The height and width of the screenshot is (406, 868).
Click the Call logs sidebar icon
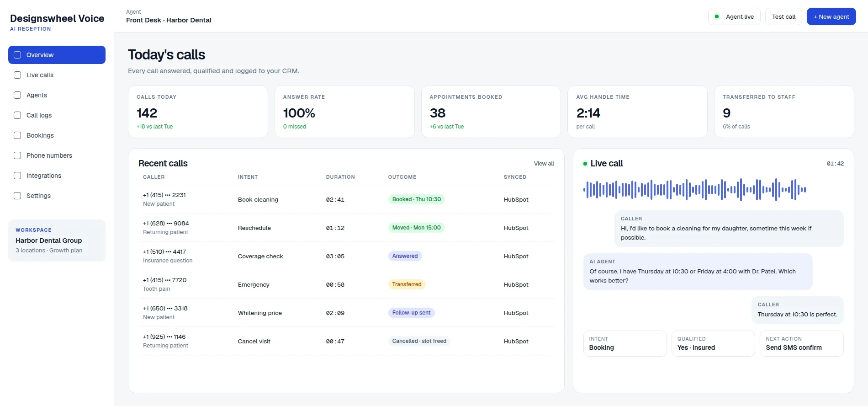(x=17, y=115)
